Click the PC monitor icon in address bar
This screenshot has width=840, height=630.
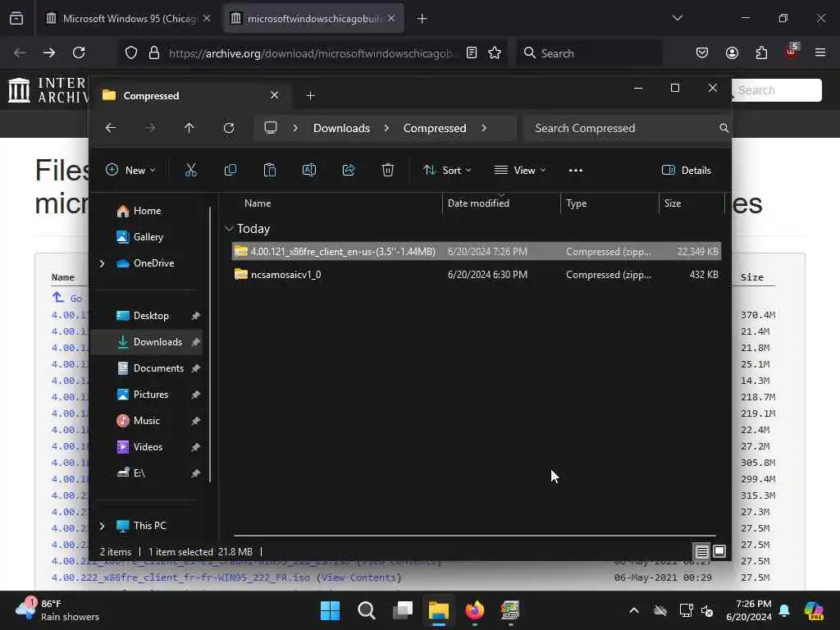(271, 128)
